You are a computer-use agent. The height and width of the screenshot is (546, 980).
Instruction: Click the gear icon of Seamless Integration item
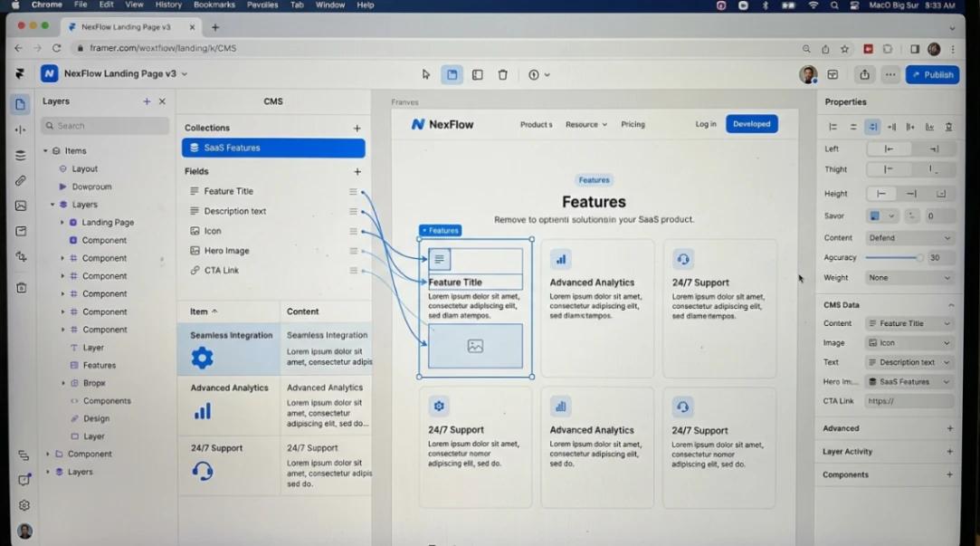point(202,358)
